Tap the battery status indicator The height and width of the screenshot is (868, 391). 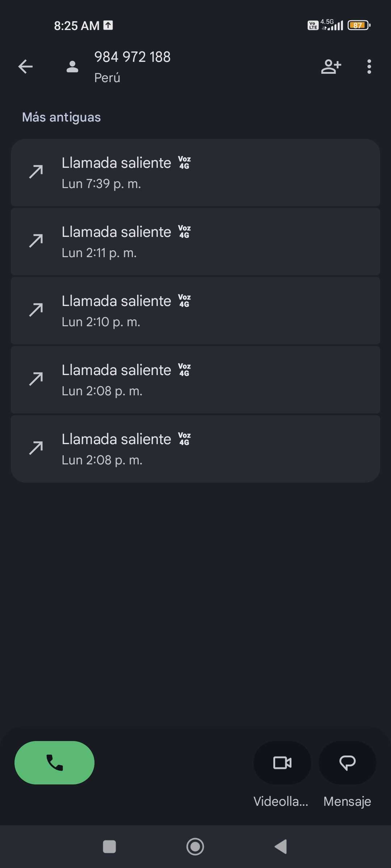(x=358, y=25)
